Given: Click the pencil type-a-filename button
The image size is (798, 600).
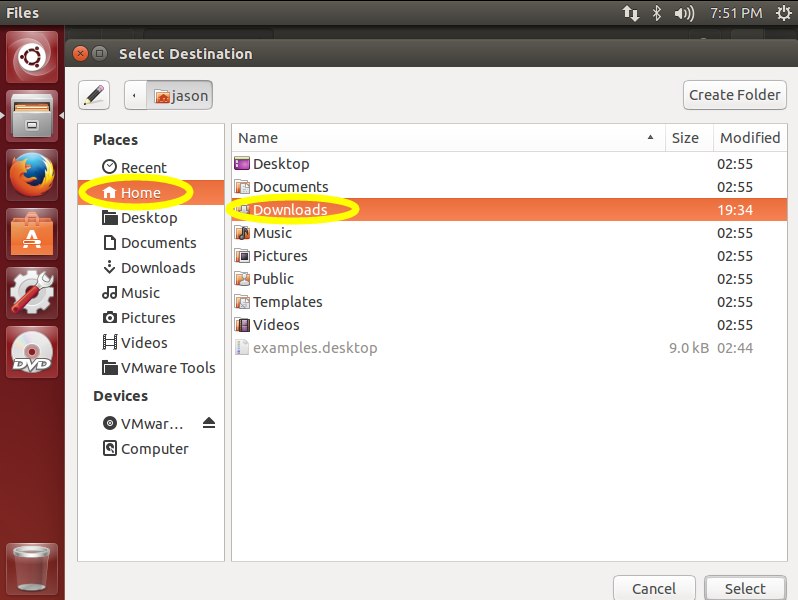Looking at the screenshot, I should pos(94,95).
